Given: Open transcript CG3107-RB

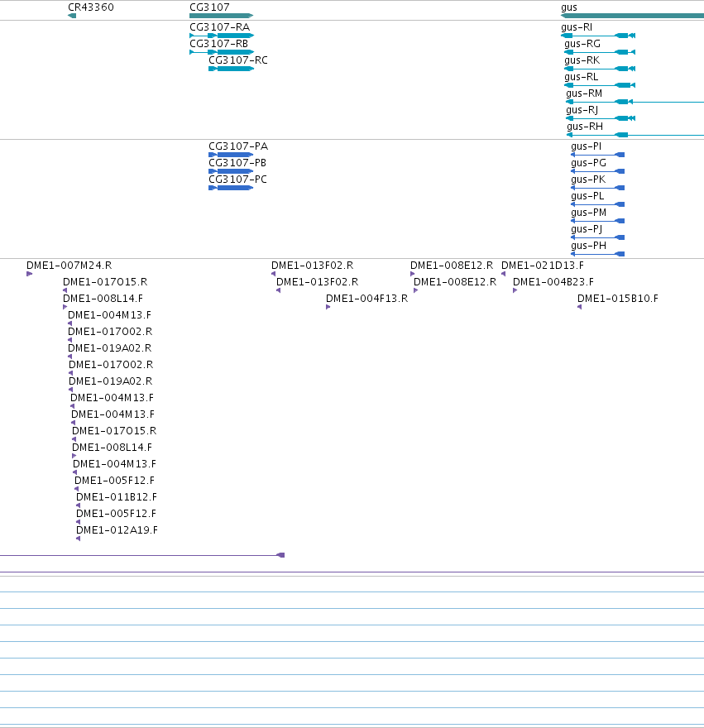Looking at the screenshot, I should [x=222, y=52].
